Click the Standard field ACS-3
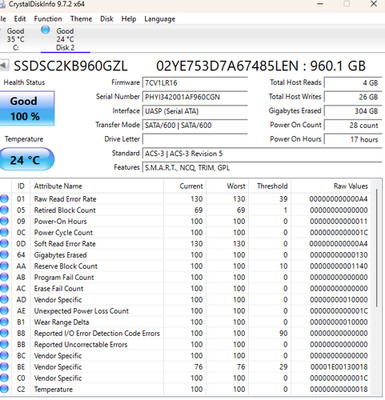This screenshot has height=400, width=385. [262, 154]
